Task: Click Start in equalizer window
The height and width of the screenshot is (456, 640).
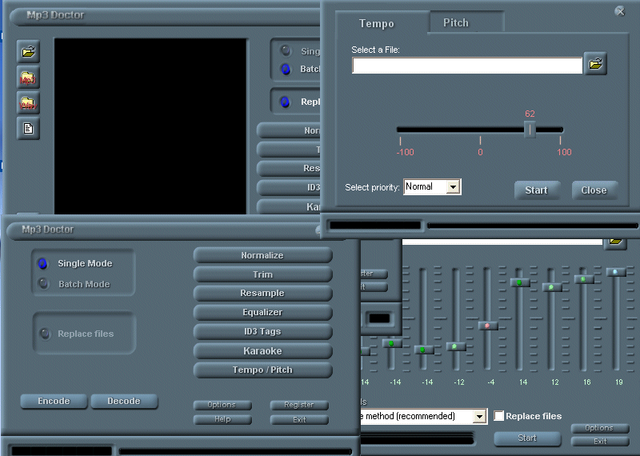Action: click(527, 438)
